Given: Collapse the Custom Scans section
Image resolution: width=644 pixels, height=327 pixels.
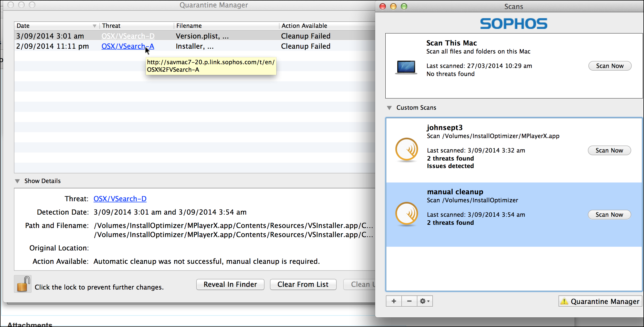Looking at the screenshot, I should pyautogui.click(x=389, y=108).
